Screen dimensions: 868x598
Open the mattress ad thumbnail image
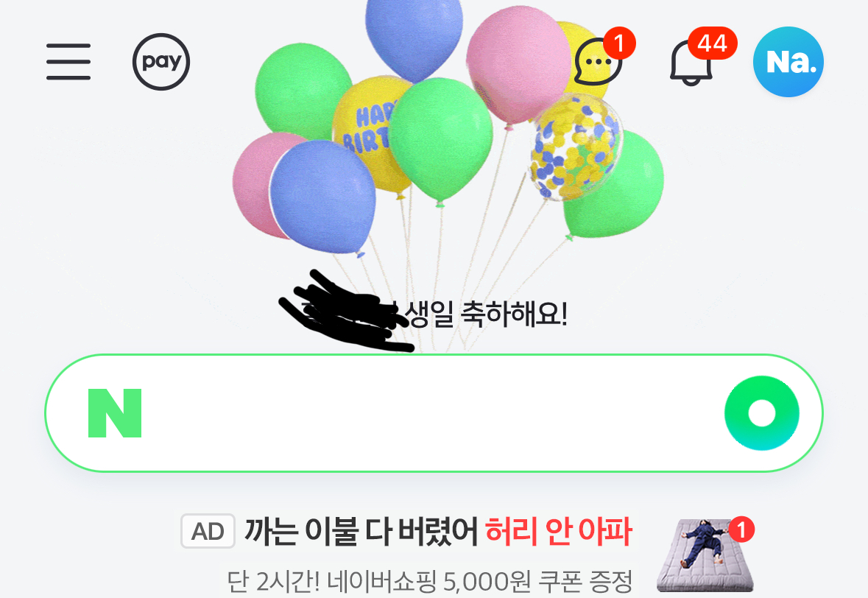705,555
